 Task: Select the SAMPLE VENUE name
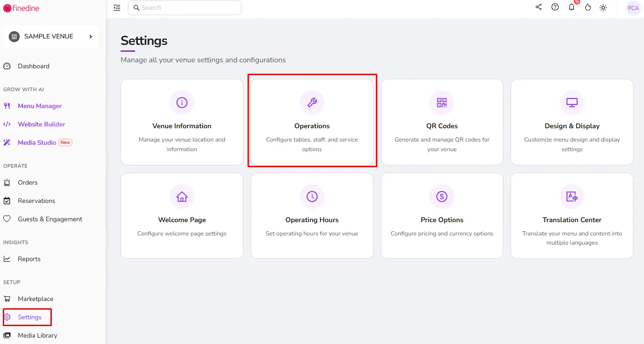pos(49,37)
